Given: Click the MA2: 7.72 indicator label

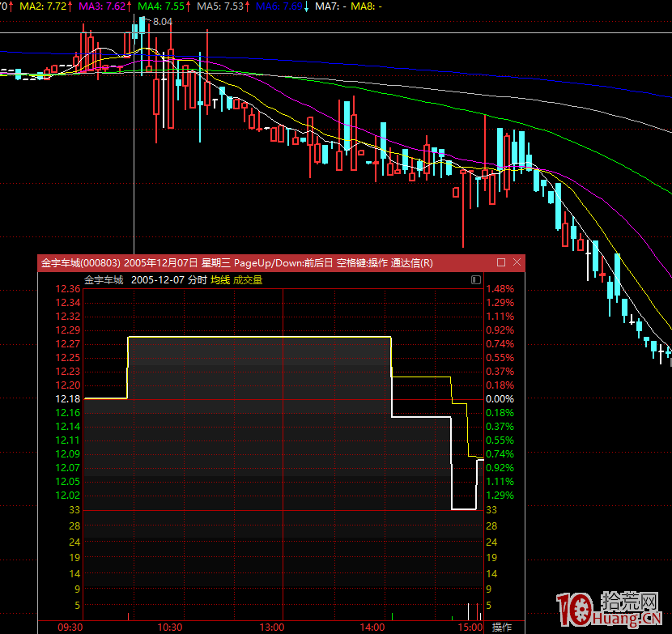Looking at the screenshot, I should pyautogui.click(x=45, y=6).
